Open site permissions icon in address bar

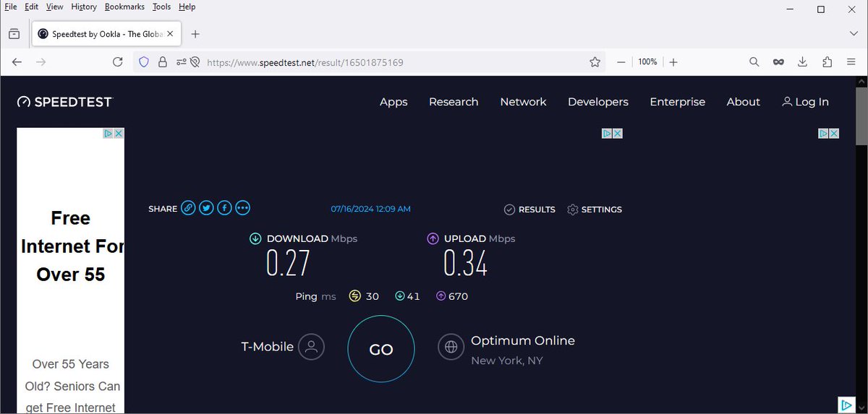pos(180,62)
